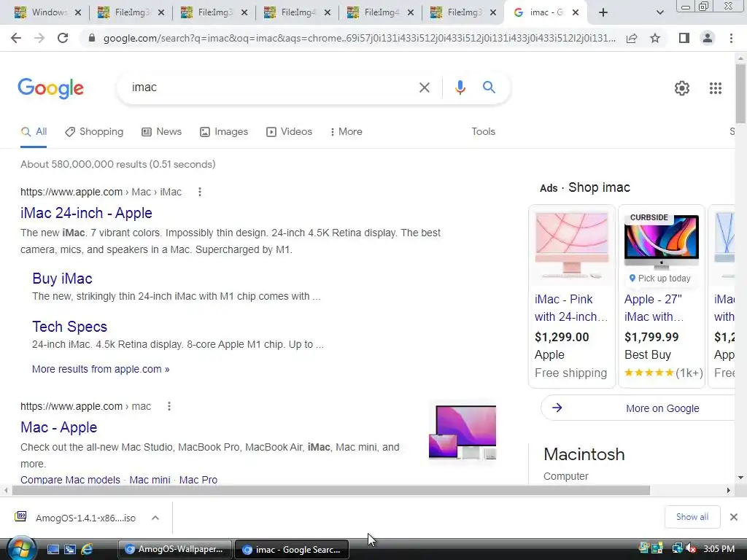
Task: Open options for the apple.com iMac result
Action: coord(200,192)
